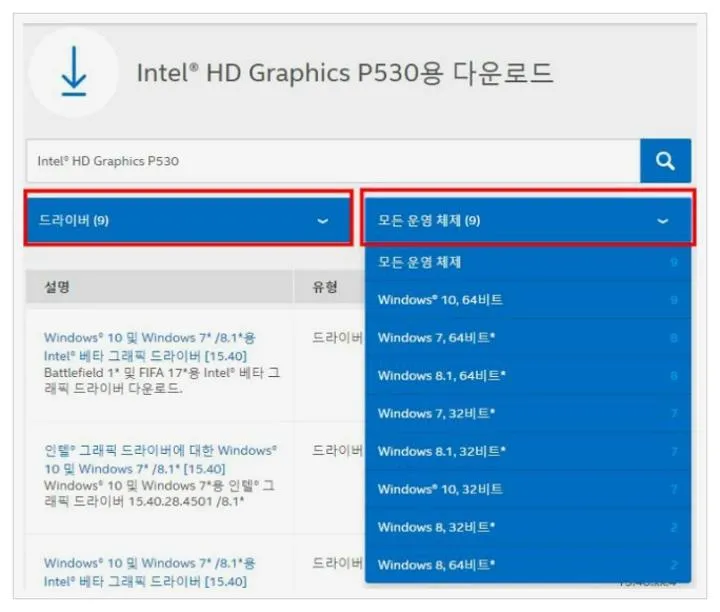
Task: Click 드라이버 type cell in first row
Action: click(337, 338)
